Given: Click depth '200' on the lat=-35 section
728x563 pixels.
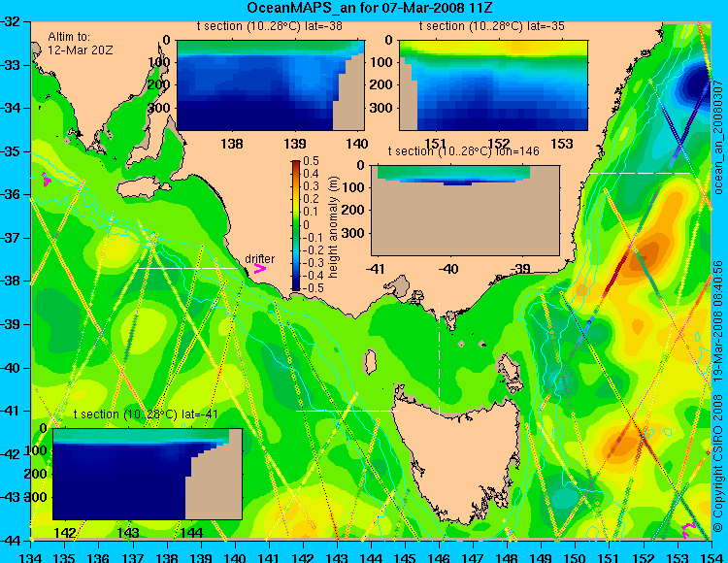Looking at the screenshot, I should [x=383, y=85].
